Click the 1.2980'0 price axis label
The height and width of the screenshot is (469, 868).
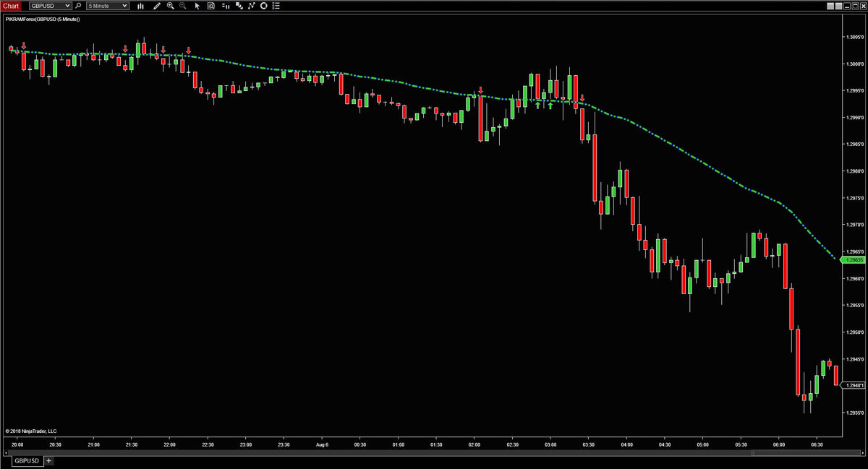coord(855,171)
